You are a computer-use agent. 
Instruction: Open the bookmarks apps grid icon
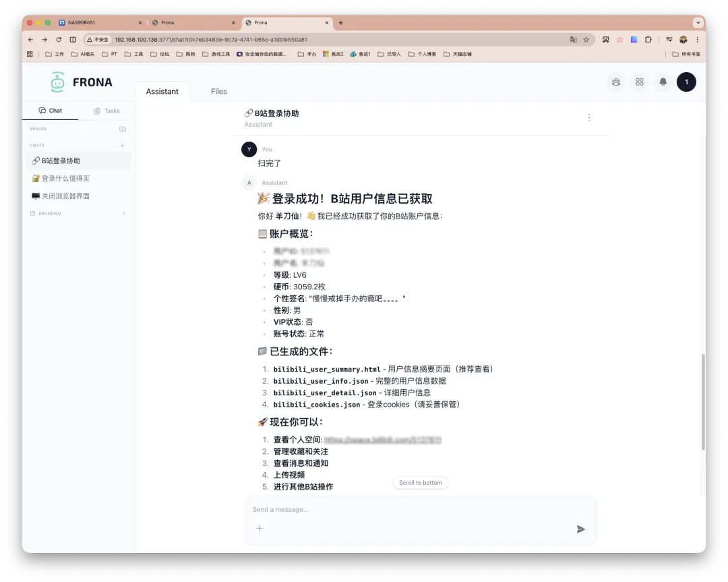pos(30,55)
